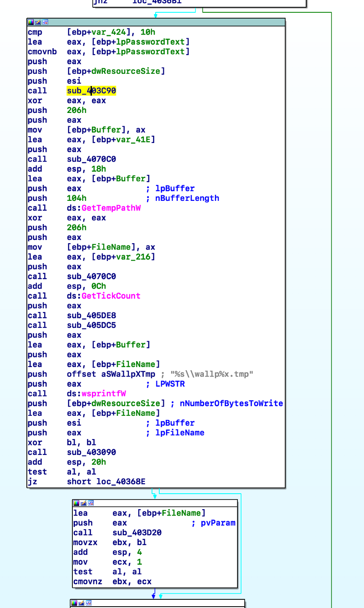Open node color picker on the cmp var_424 block
The height and width of the screenshot is (608, 364).
30,22
